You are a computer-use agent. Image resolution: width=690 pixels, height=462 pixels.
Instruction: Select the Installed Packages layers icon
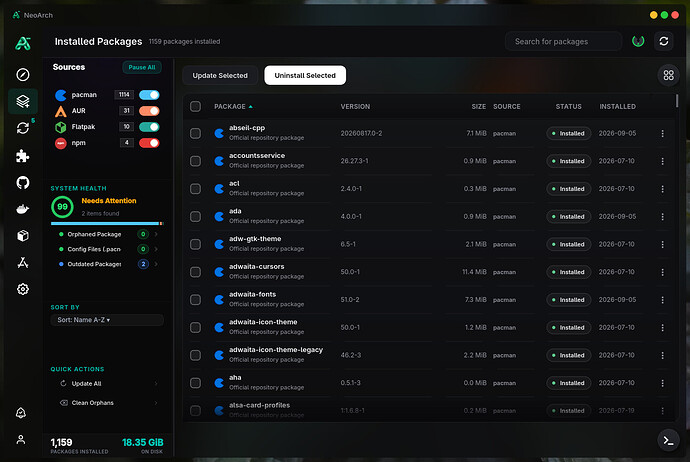23,101
